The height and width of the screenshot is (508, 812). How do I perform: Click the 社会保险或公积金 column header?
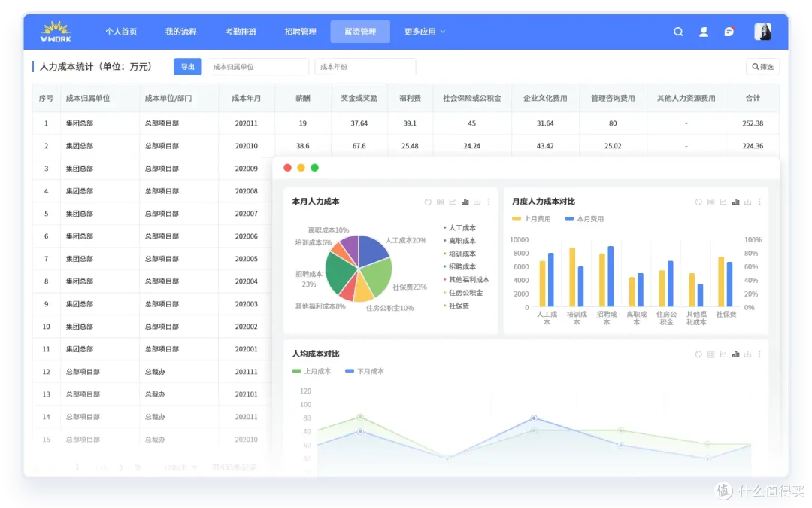pos(471,99)
